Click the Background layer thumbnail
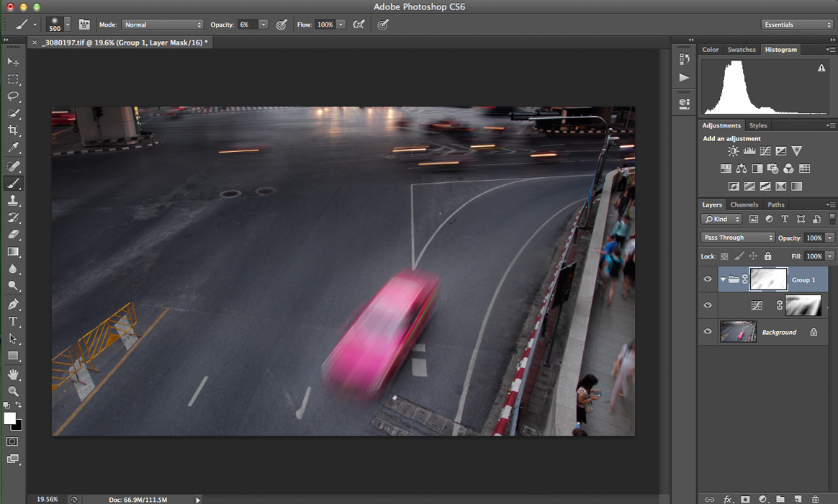 (738, 332)
